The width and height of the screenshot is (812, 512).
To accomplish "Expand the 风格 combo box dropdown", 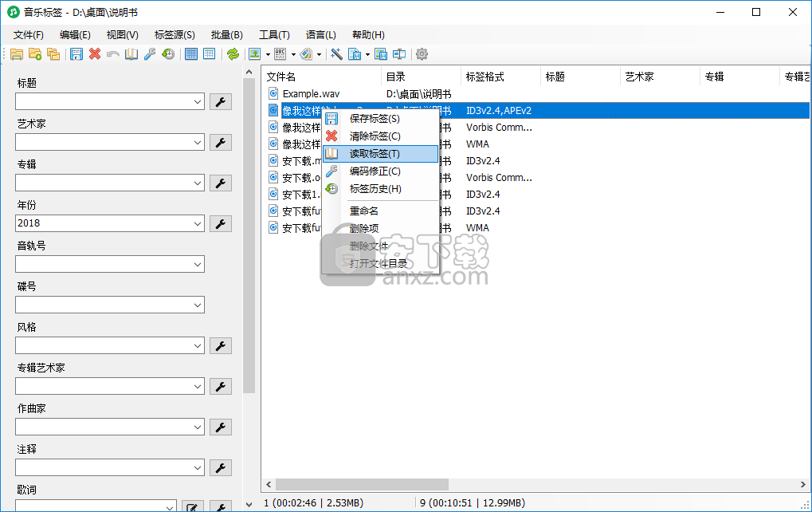I will (198, 345).
